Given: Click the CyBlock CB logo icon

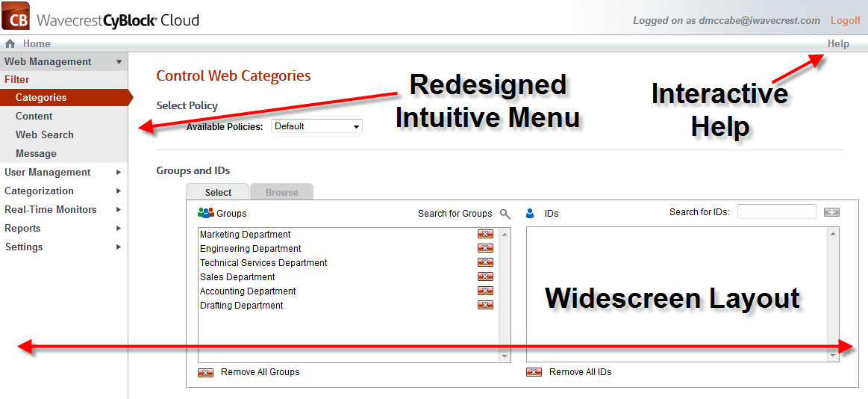Looking at the screenshot, I should pyautogui.click(x=16, y=16).
